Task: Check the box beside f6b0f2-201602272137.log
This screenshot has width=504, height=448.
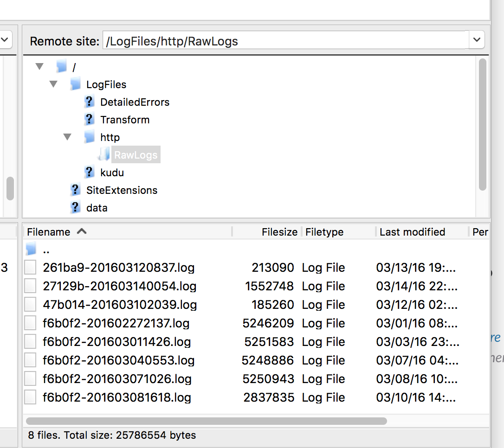Action: (x=30, y=323)
